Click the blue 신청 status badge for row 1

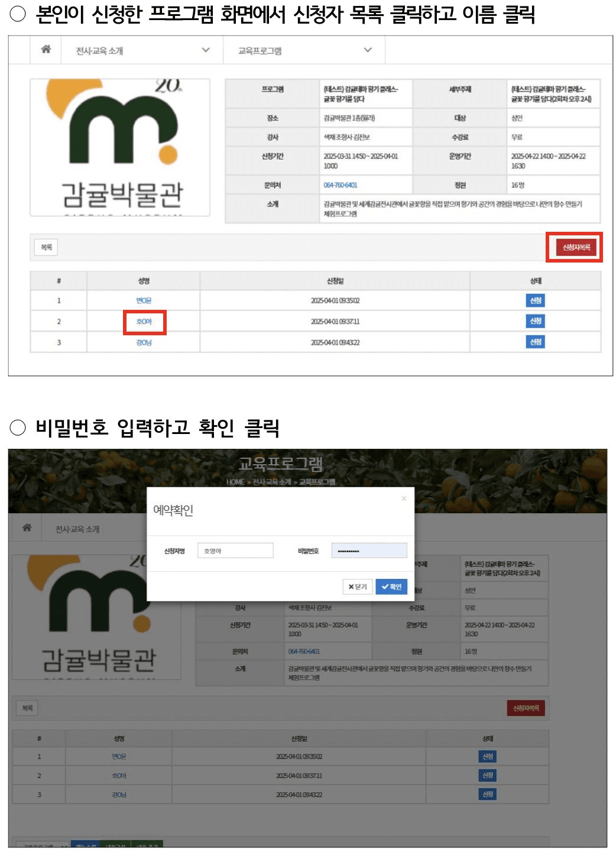click(x=536, y=300)
